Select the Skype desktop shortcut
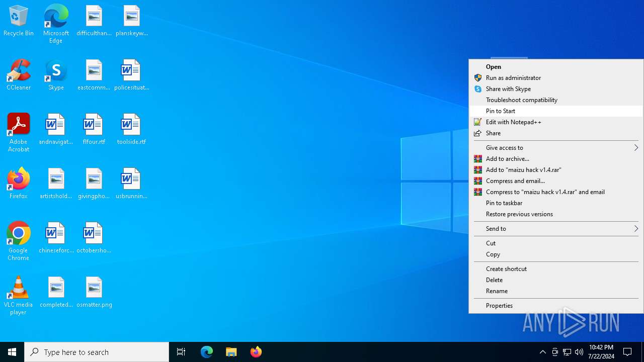This screenshot has height=362, width=644. point(56,75)
